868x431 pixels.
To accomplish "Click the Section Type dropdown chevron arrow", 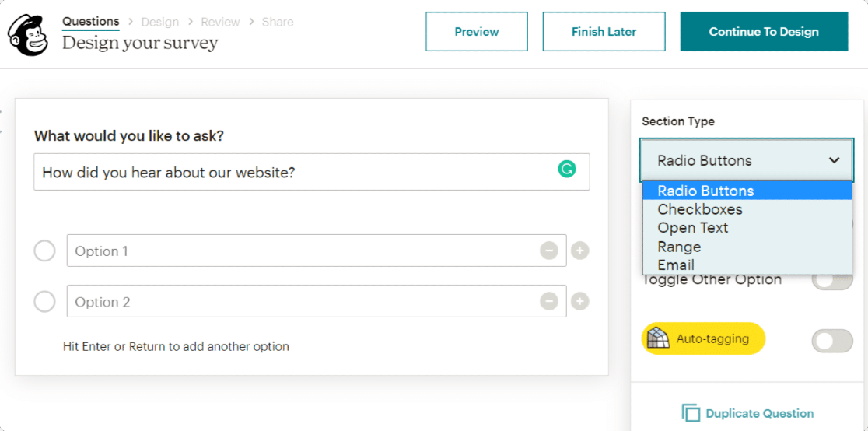I will (x=834, y=161).
